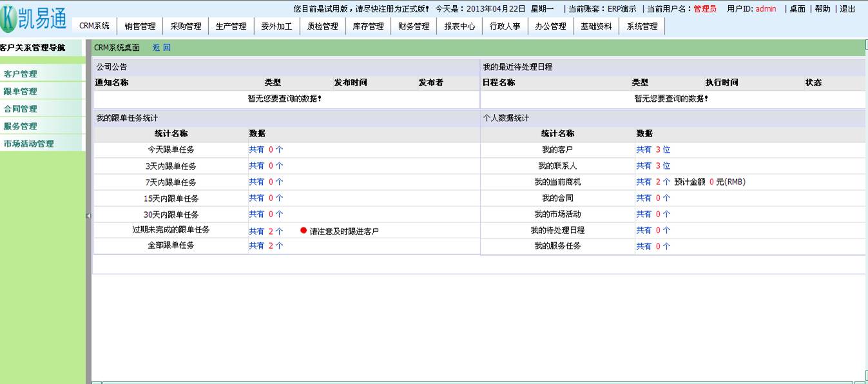The image size is (868, 384).
Task: Go to 桌面 from the top-right links
Action: pos(797,9)
